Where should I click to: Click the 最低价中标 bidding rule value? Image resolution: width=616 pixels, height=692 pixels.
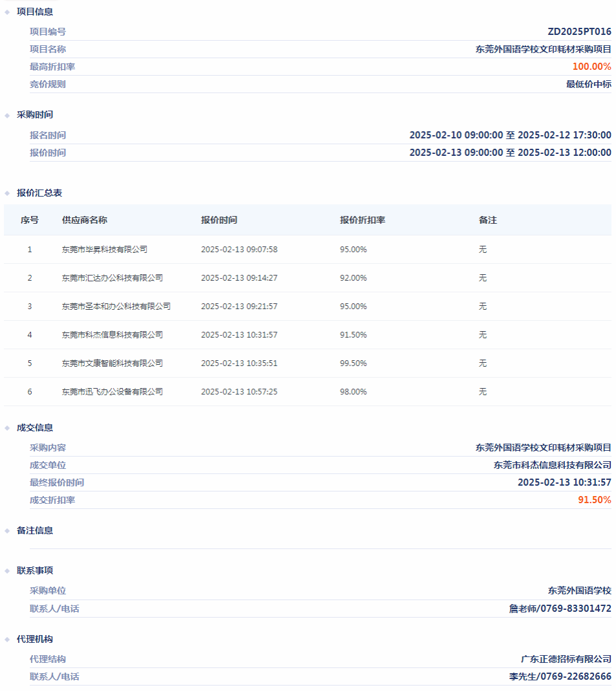point(589,84)
